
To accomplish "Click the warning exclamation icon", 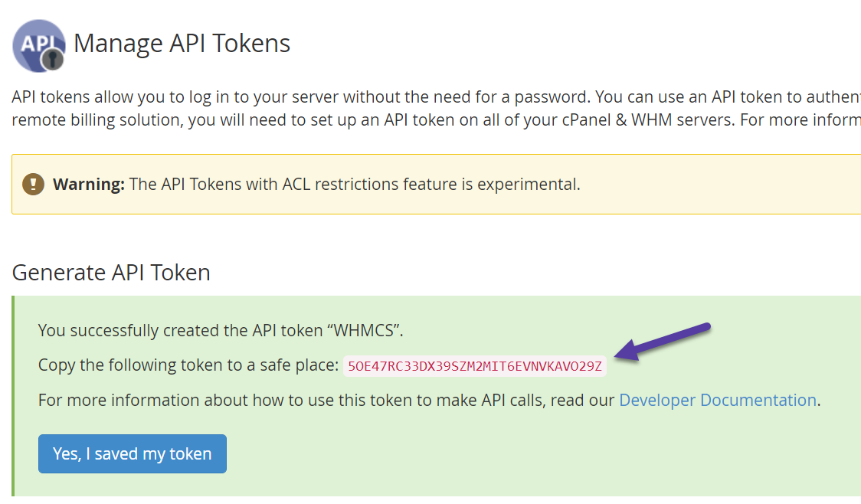I will tap(33, 185).
